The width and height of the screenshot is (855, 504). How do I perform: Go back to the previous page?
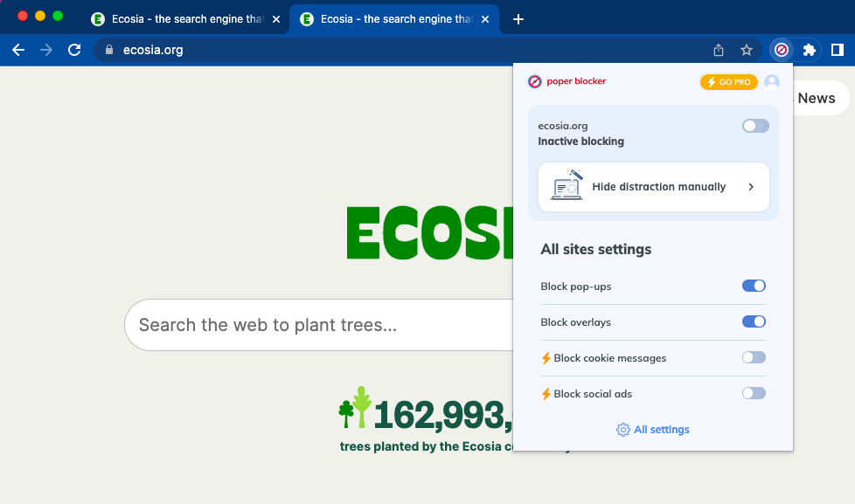(18, 50)
